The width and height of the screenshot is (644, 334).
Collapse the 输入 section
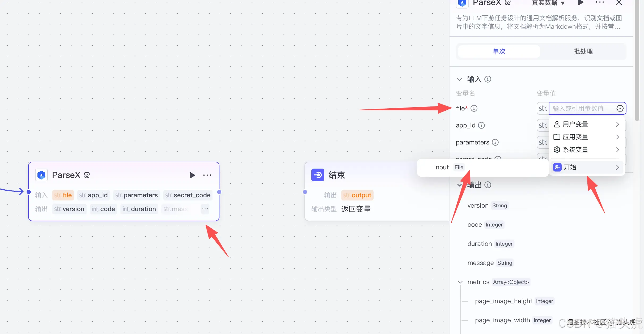pos(460,79)
